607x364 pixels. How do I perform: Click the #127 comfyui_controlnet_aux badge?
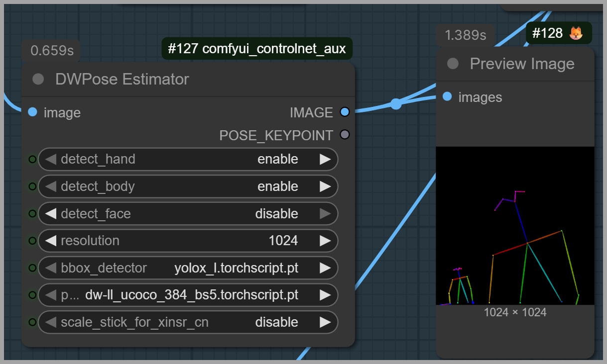tap(256, 49)
